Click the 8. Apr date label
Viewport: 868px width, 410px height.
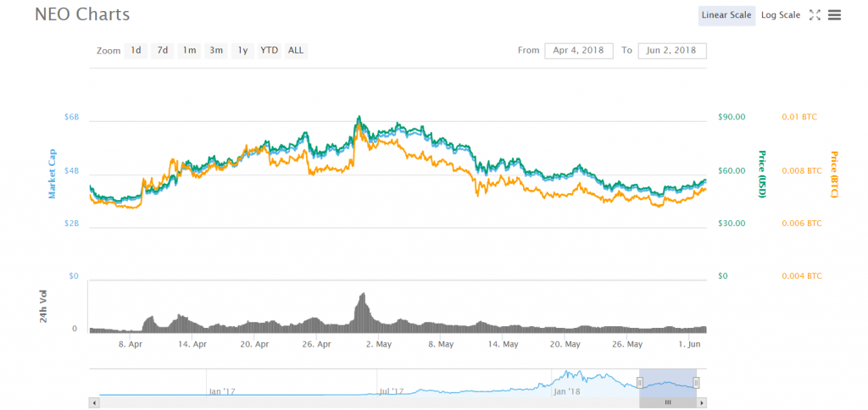(x=130, y=344)
